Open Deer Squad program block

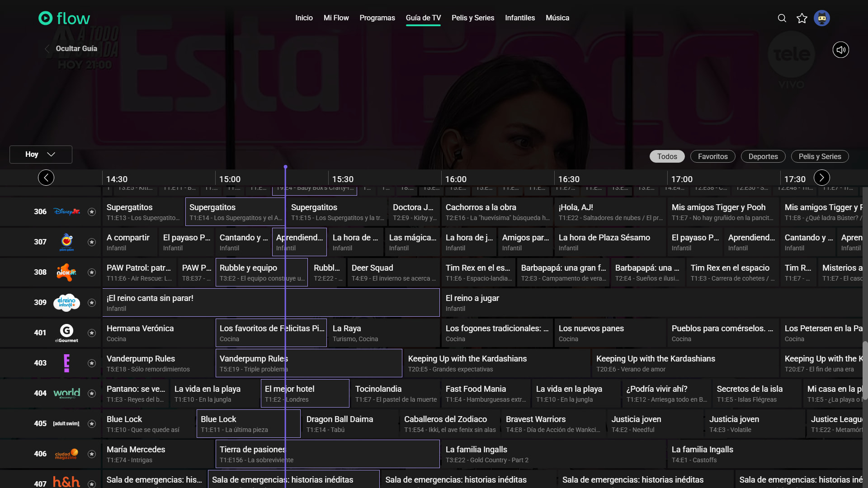point(394,272)
